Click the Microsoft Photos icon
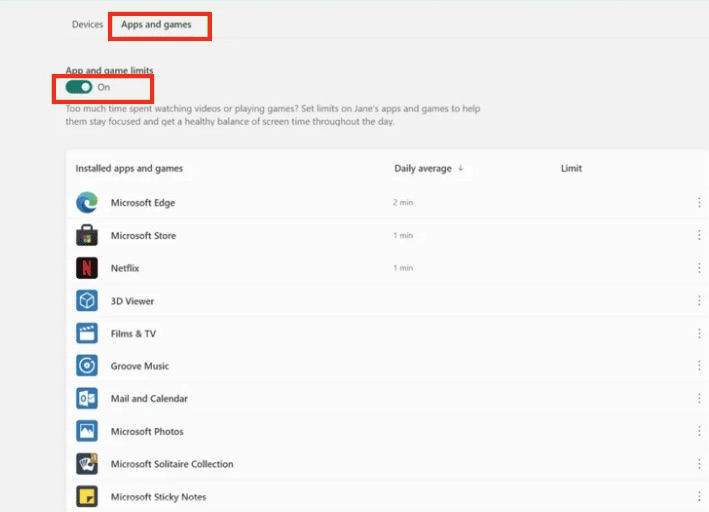Image resolution: width=709 pixels, height=512 pixels. pyautogui.click(x=87, y=432)
